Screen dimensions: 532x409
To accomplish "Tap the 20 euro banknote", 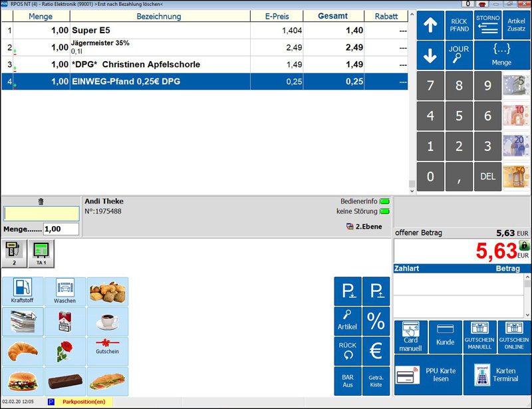I will point(516,146).
